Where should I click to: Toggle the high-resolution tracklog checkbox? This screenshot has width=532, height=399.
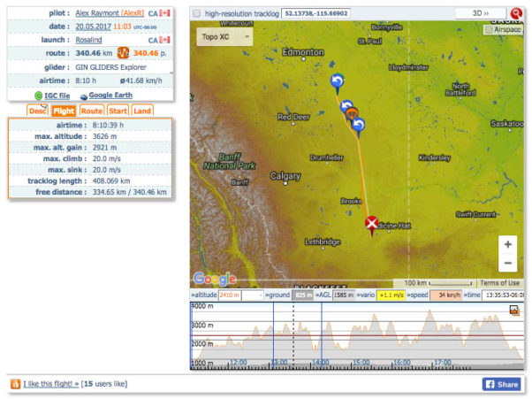point(196,13)
